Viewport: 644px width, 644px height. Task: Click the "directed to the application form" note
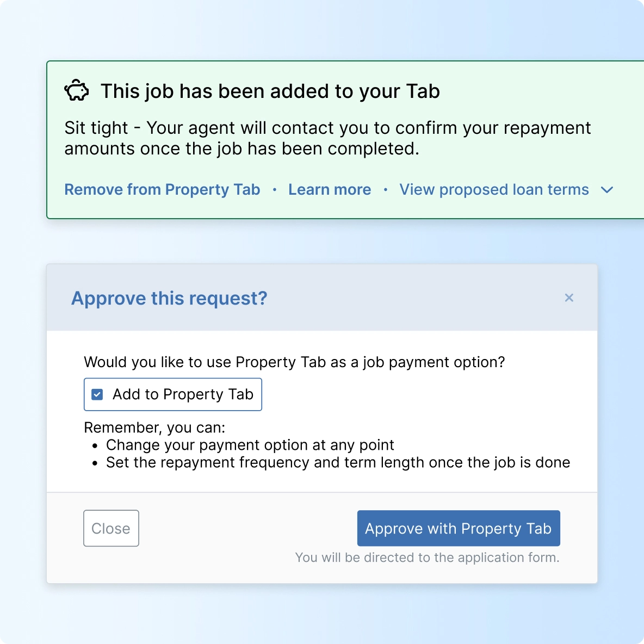(427, 558)
